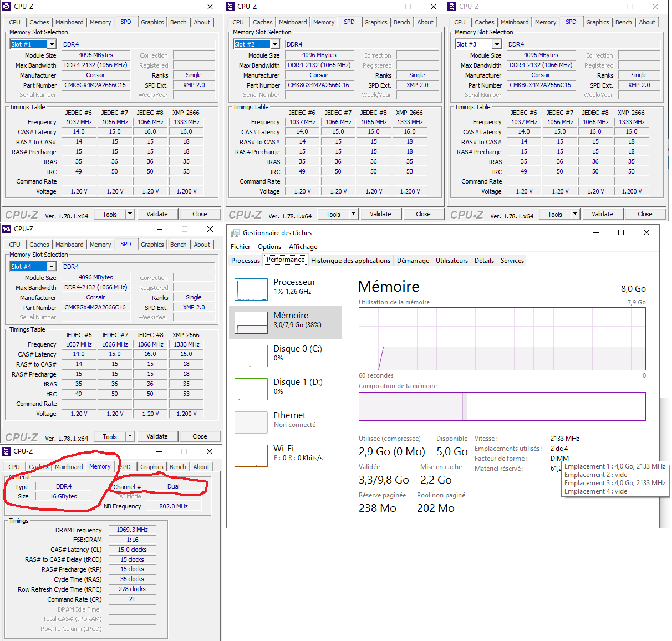Maximize the Task Manager window

621,232
